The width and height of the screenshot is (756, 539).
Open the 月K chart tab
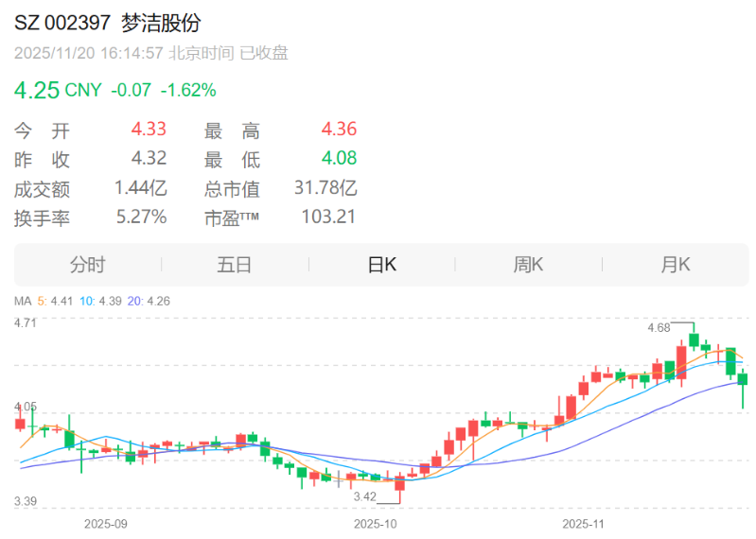676,265
